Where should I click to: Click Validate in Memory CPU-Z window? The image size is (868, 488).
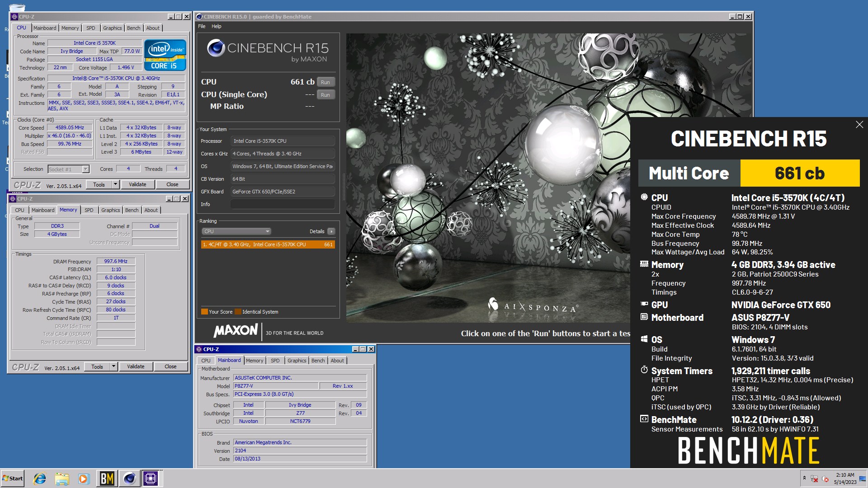136,367
